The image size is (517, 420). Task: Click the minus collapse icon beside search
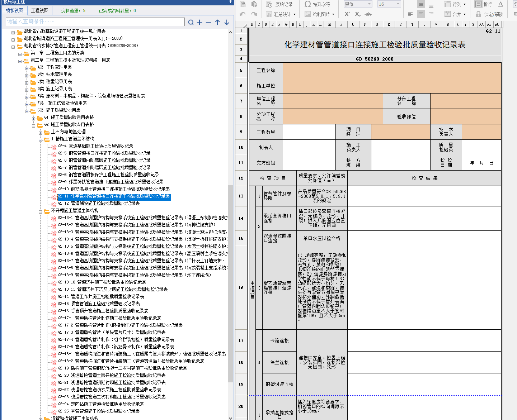(x=208, y=22)
